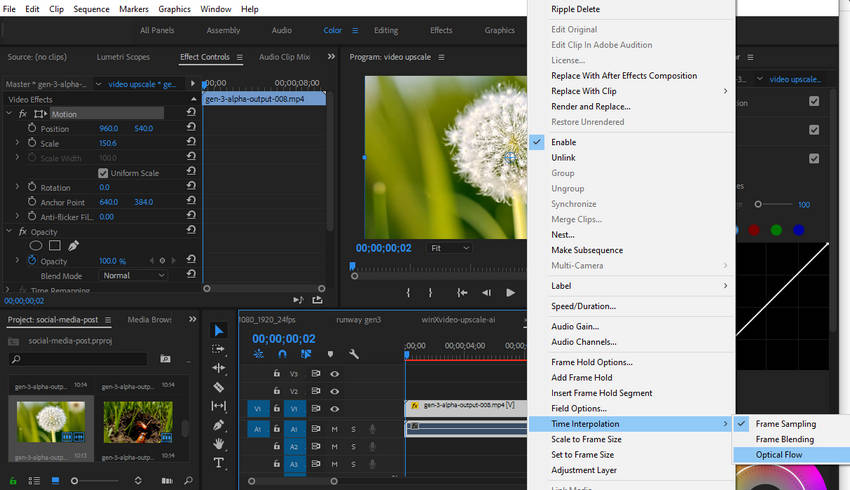
Task: Adjust the project thumbnail zoom slider
Action: (x=74, y=481)
